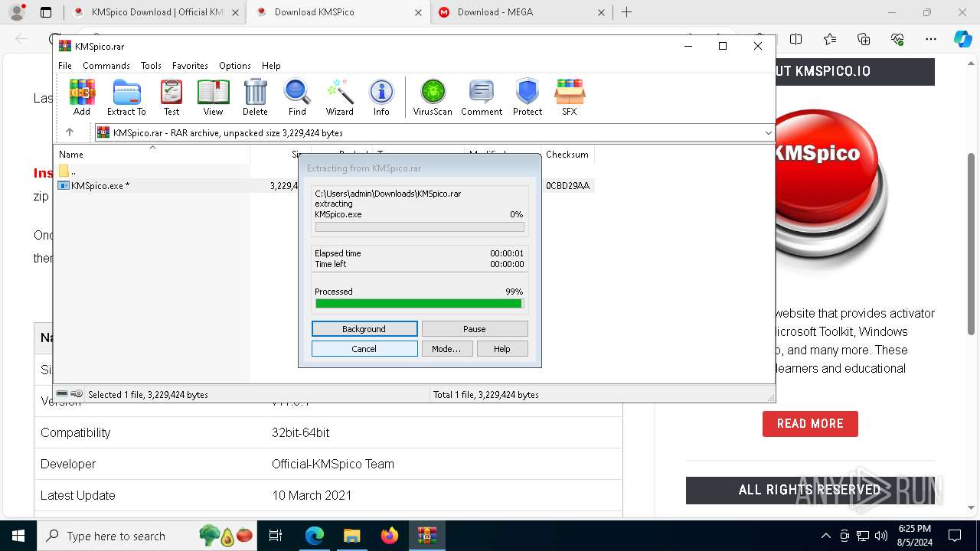This screenshot has width=980, height=551.
Task: Open the Options menu
Action: point(235,66)
